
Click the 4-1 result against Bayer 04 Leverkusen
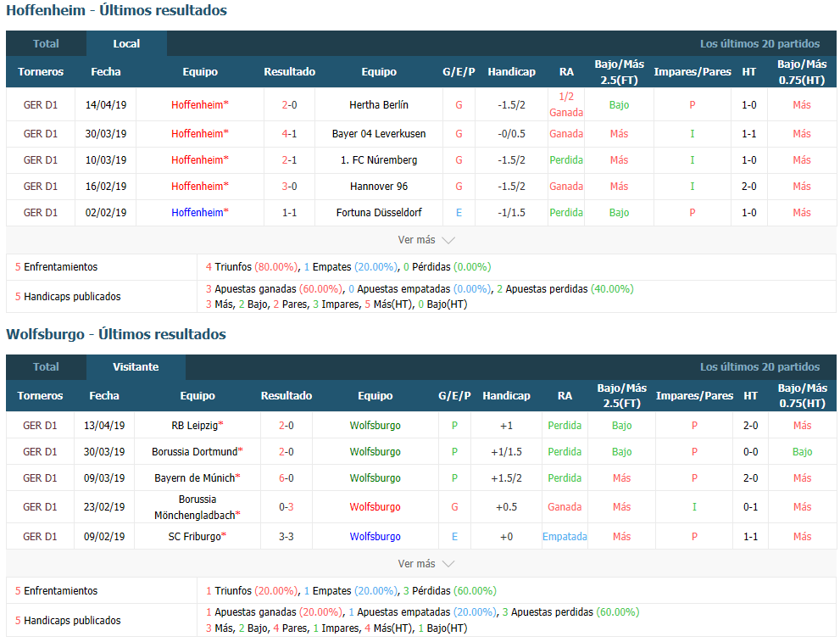[289, 134]
